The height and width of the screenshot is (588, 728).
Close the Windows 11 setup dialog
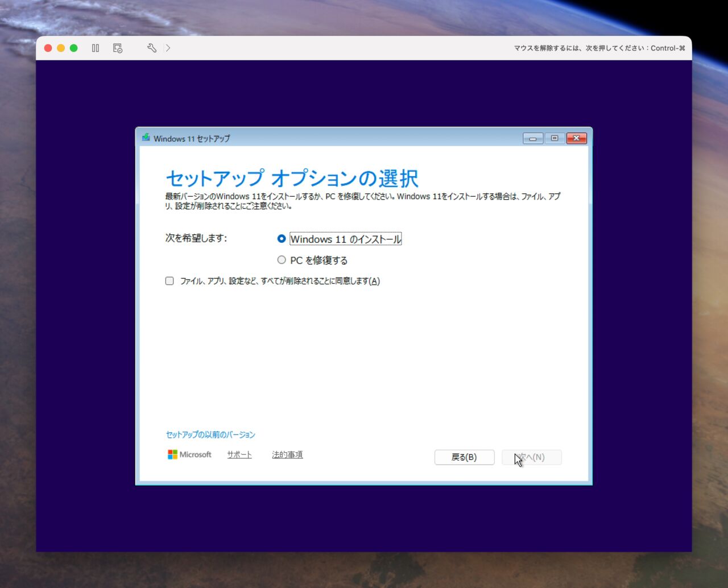[576, 138]
